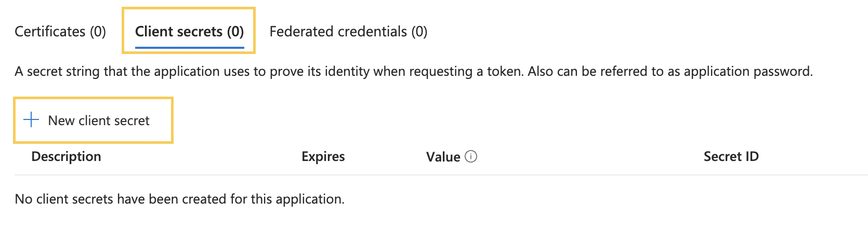Image resolution: width=868 pixels, height=242 pixels.
Task: Click the Secret ID column header
Action: coord(731,156)
